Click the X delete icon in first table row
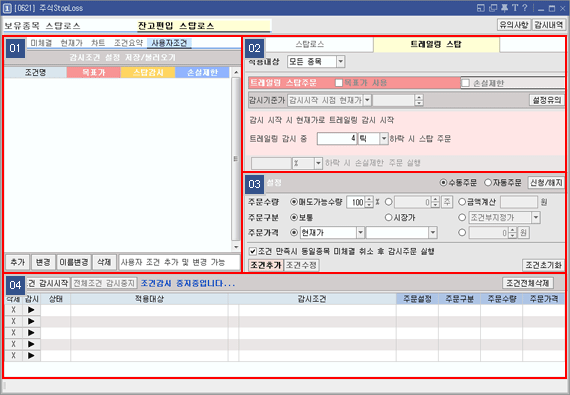 [x=13, y=310]
